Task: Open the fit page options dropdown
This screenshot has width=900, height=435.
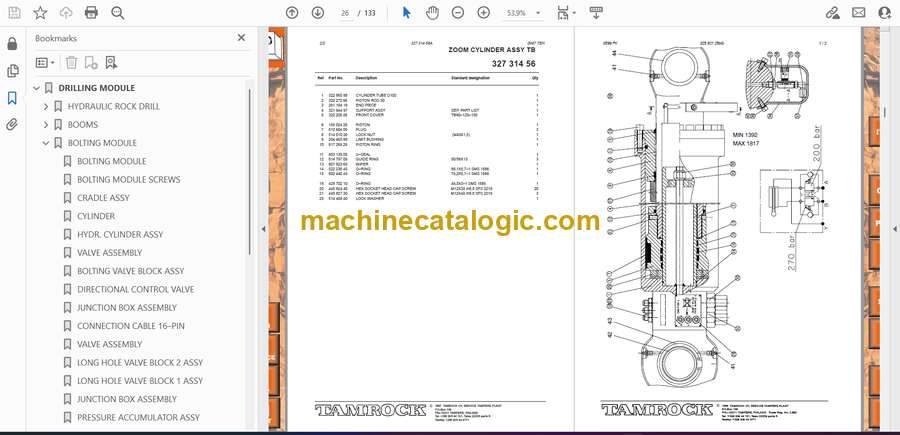Action: (567, 13)
